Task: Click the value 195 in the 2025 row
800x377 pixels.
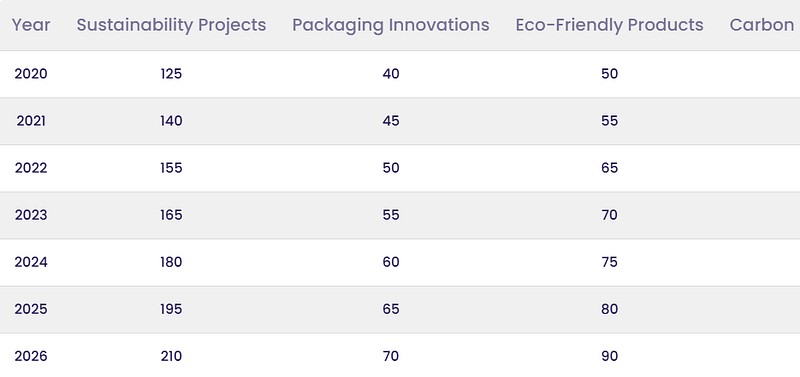Action: tap(171, 309)
